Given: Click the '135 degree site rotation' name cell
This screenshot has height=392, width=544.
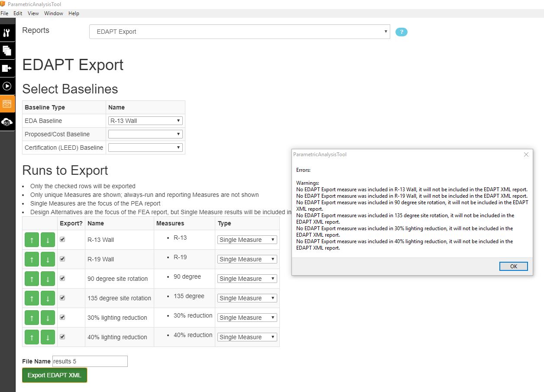Looking at the screenshot, I should (120, 298).
